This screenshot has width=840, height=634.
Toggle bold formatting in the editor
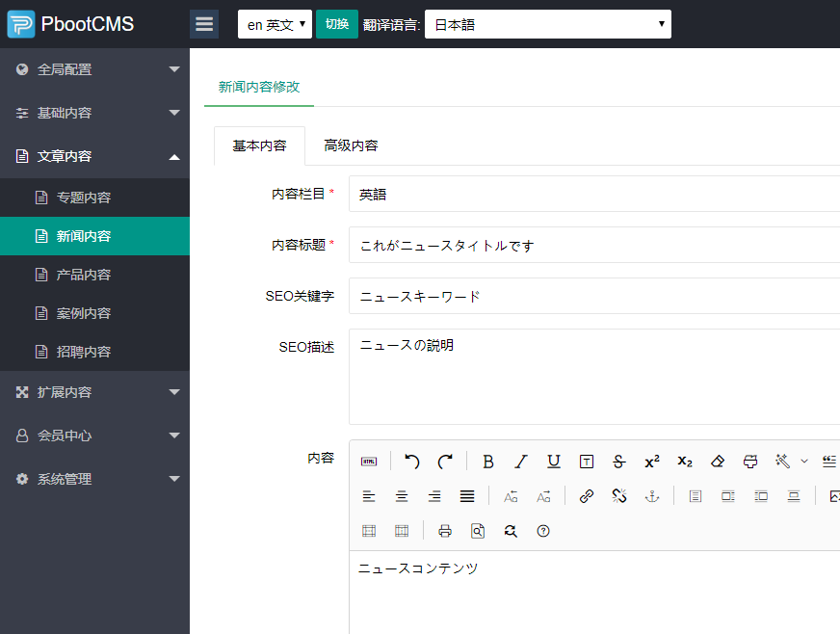pyautogui.click(x=488, y=462)
